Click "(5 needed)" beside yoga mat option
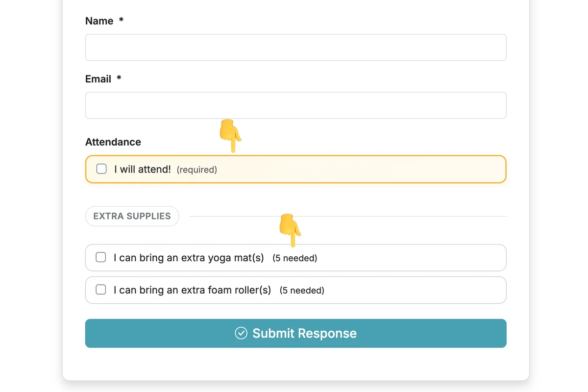The width and height of the screenshot is (588, 392). coord(295,258)
